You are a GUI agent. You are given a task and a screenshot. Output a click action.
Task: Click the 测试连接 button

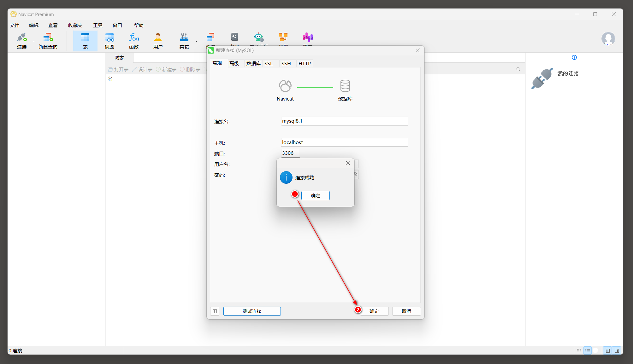[x=252, y=311]
